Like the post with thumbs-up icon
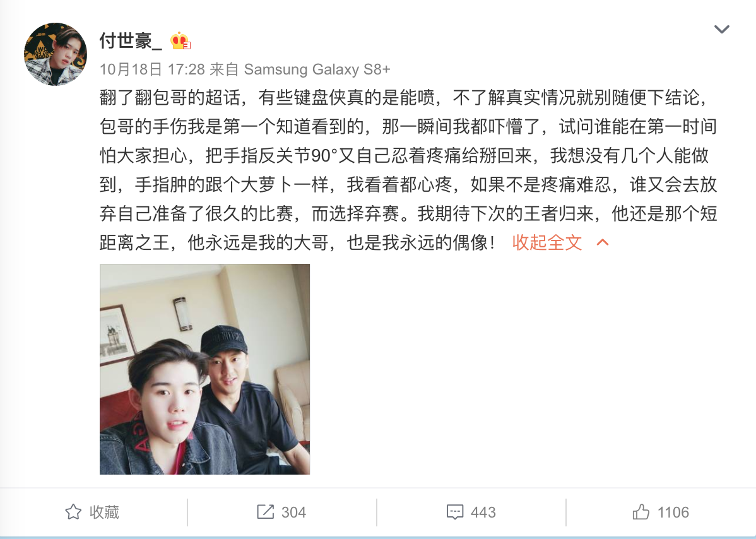756x539 pixels. coord(641,511)
